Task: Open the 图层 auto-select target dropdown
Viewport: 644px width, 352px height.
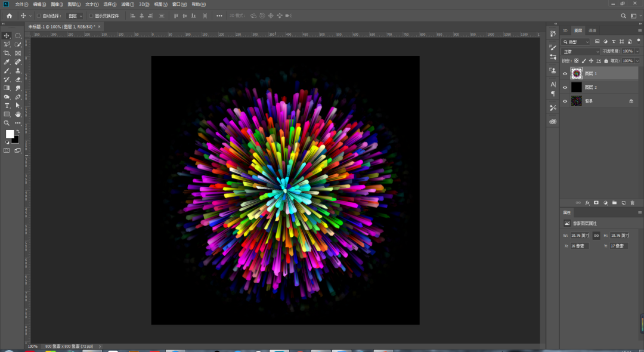Action: click(x=75, y=16)
